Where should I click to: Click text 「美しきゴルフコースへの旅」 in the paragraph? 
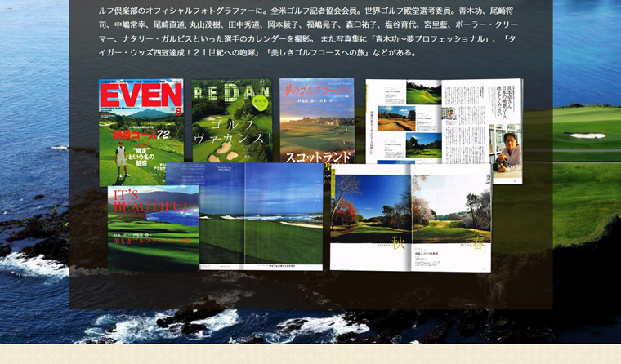pyautogui.click(x=319, y=52)
